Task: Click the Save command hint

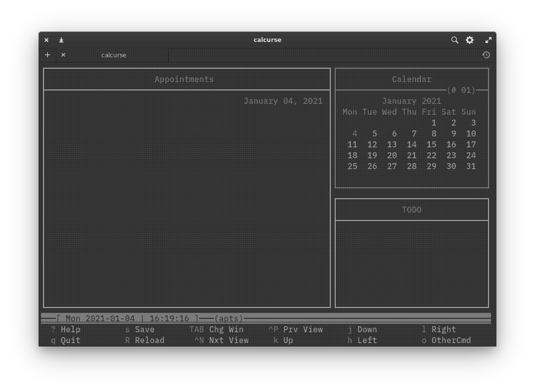Action: [145, 330]
